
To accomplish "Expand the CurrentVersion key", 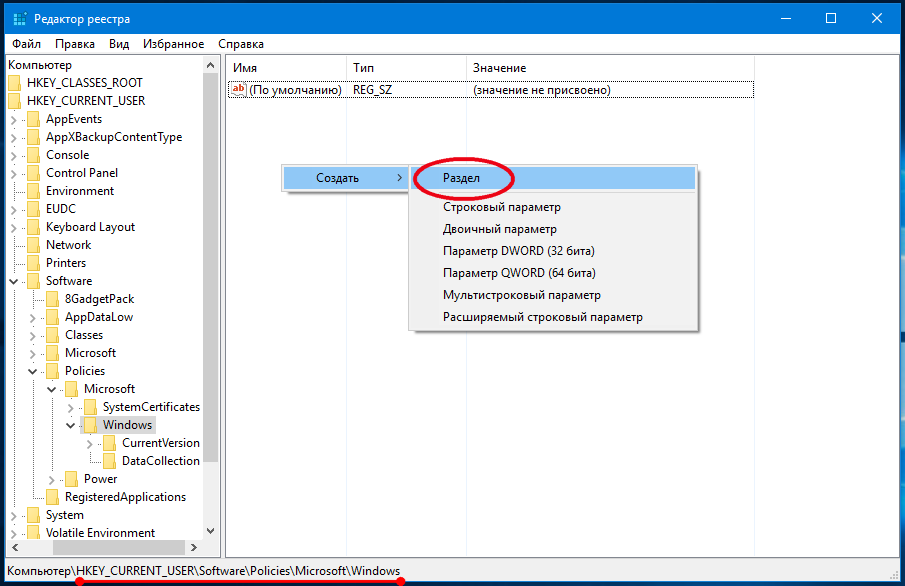I will (x=89, y=443).
